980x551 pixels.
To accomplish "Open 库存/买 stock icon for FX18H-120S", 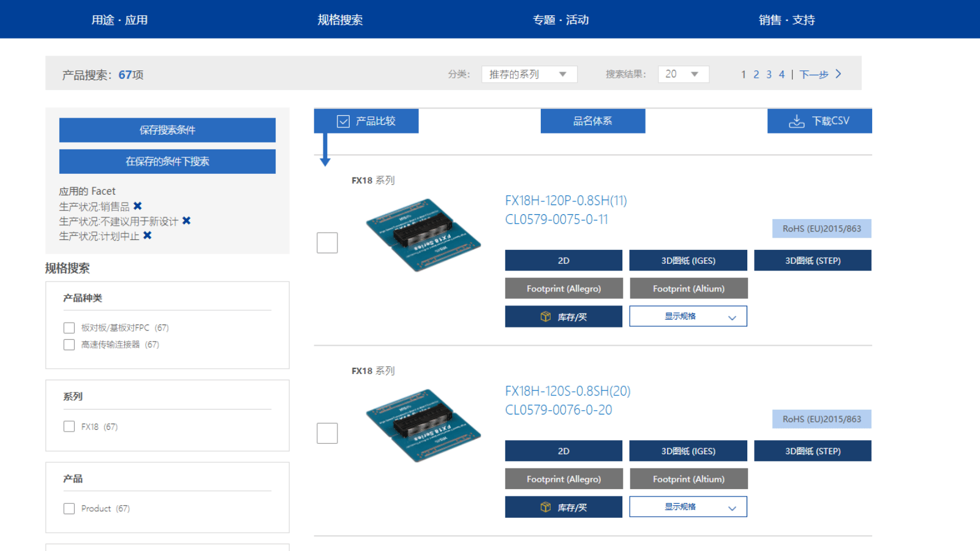I will 545,506.
